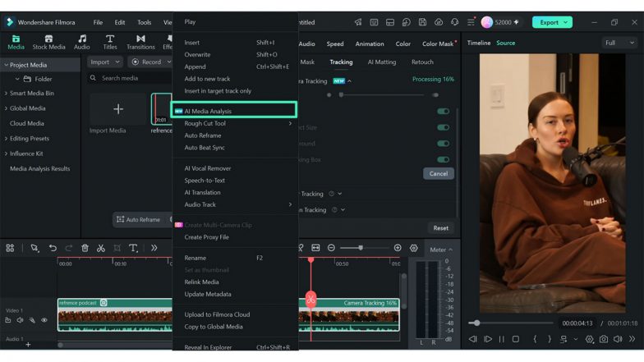
Task: Click the user profile avatar
Action: 486,22
